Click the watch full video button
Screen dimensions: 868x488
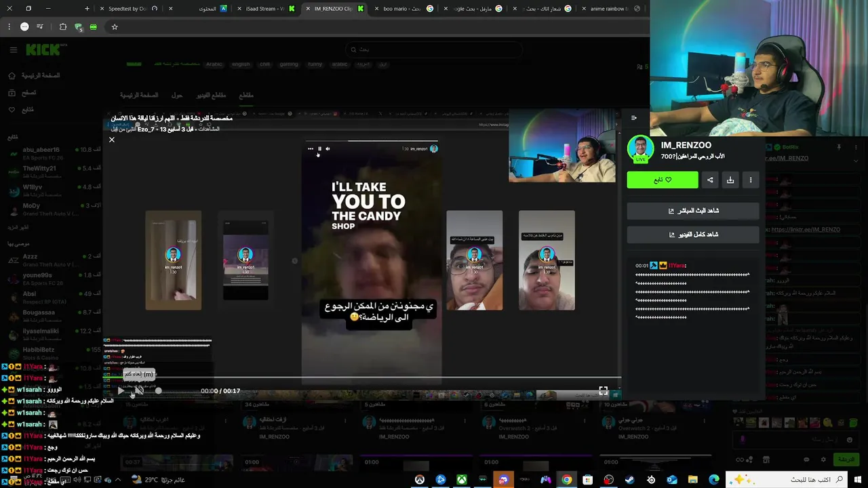pyautogui.click(x=693, y=235)
